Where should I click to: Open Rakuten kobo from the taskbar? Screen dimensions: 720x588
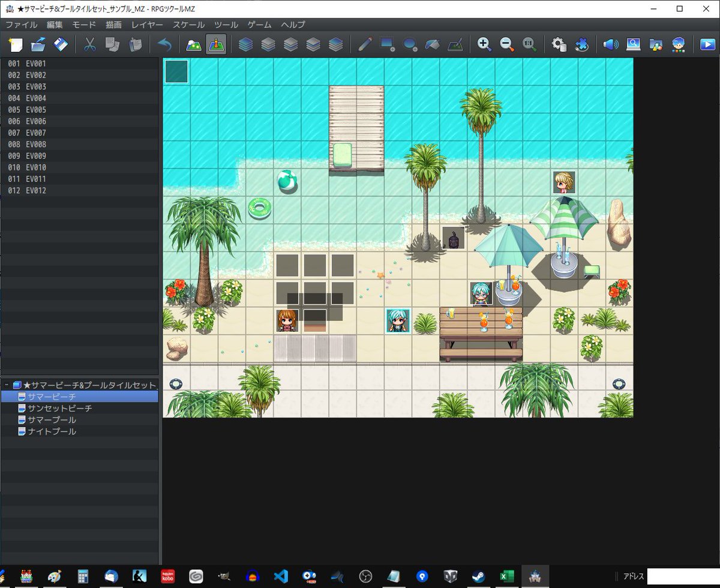point(167,577)
